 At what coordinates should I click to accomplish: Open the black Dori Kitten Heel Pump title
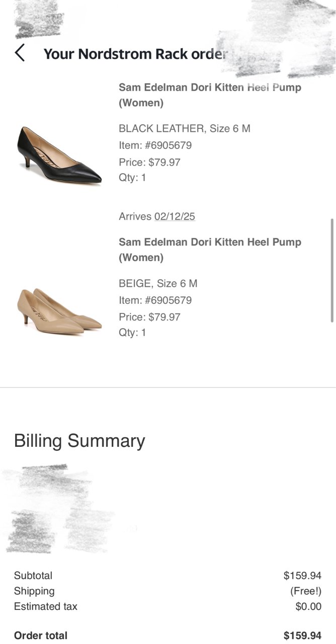pyautogui.click(x=210, y=95)
